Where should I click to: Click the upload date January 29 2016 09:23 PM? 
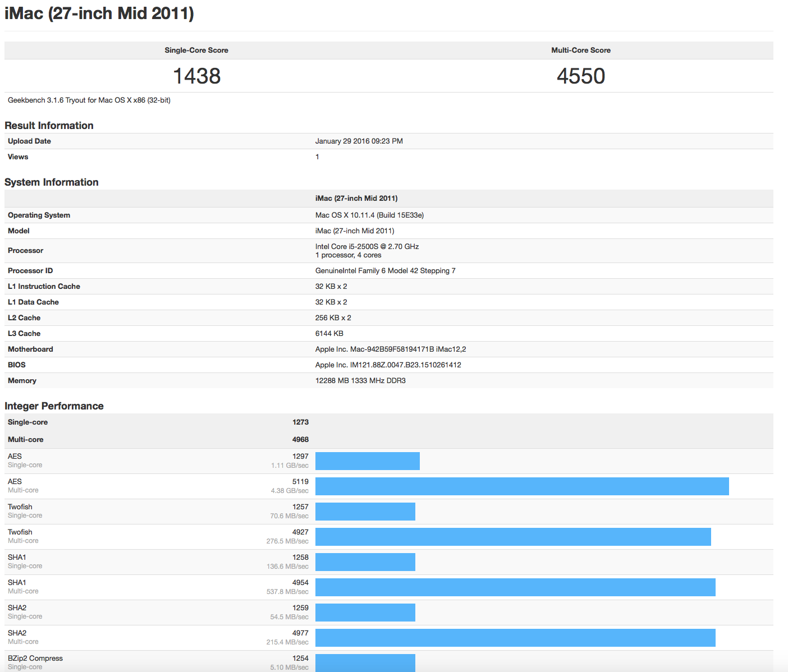pyautogui.click(x=359, y=141)
